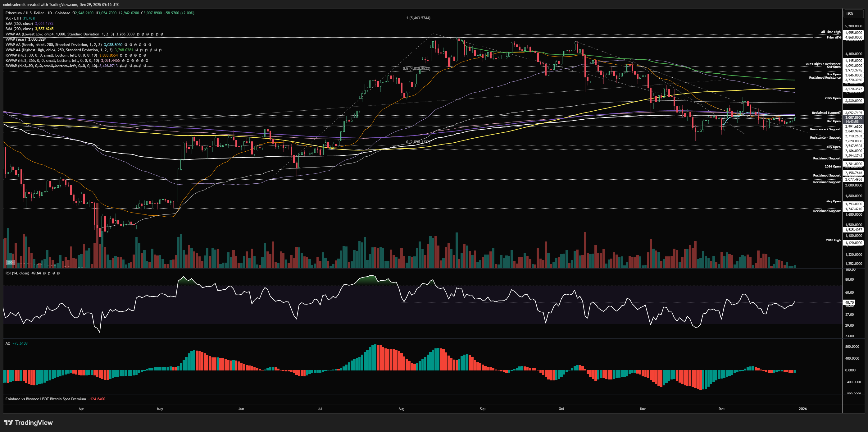The height and width of the screenshot is (432, 868).
Task: Click the 2025 Open 3,330 price label
Action: click(853, 101)
